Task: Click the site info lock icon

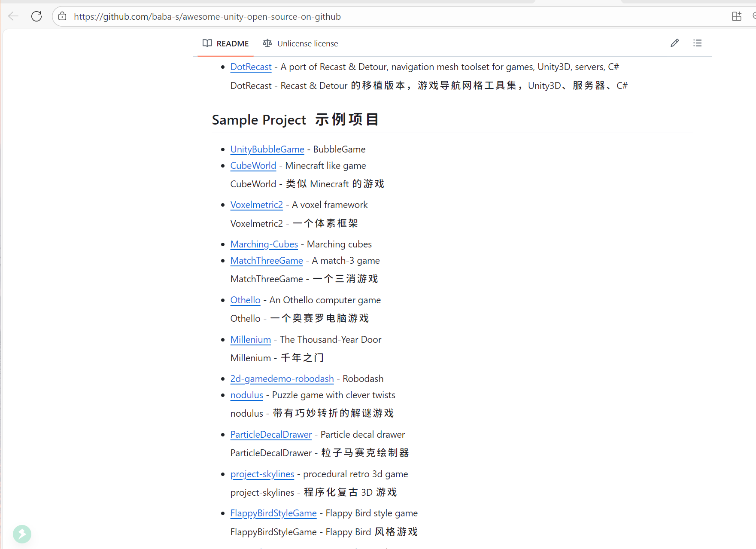Action: (62, 16)
